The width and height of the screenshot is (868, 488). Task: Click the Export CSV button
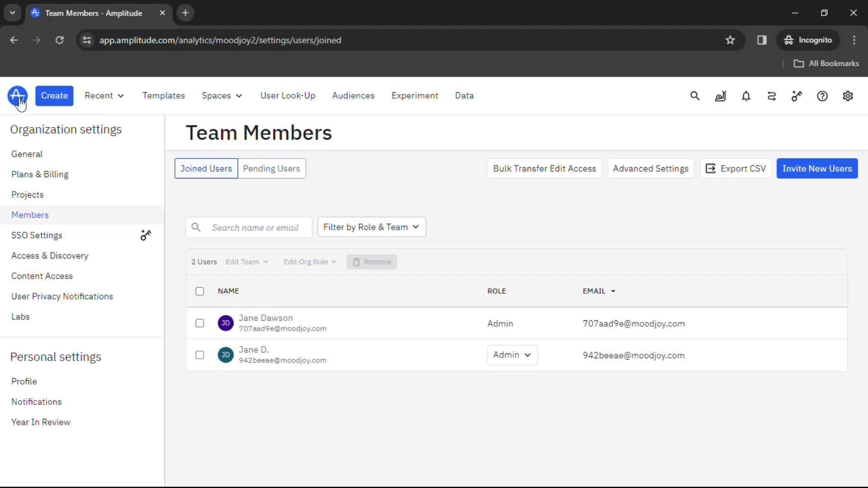click(737, 169)
